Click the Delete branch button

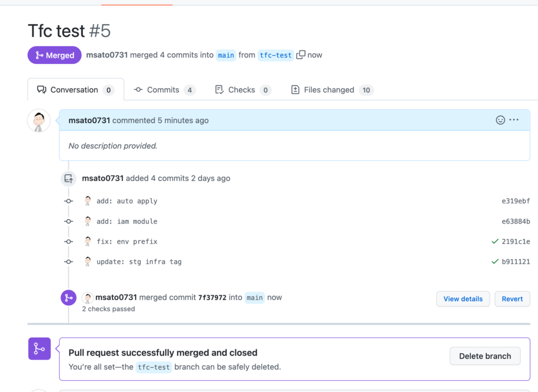(x=485, y=356)
